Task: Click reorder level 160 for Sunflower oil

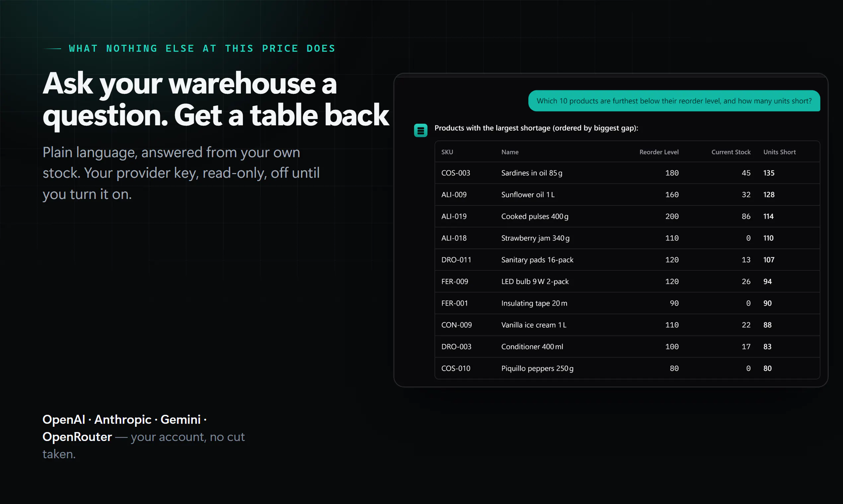Action: tap(672, 195)
